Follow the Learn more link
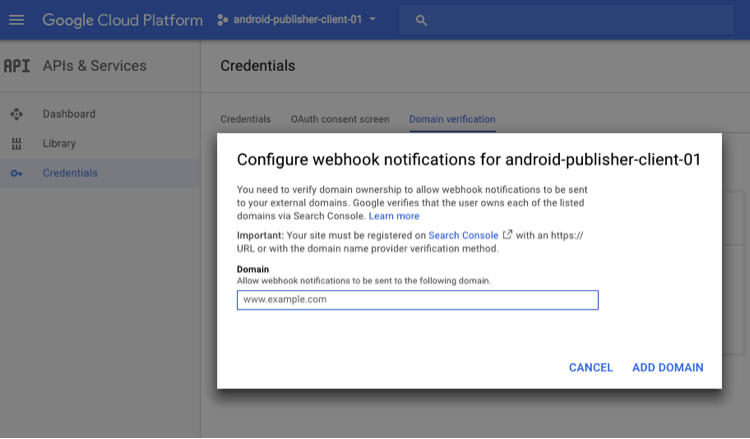 pyautogui.click(x=394, y=216)
